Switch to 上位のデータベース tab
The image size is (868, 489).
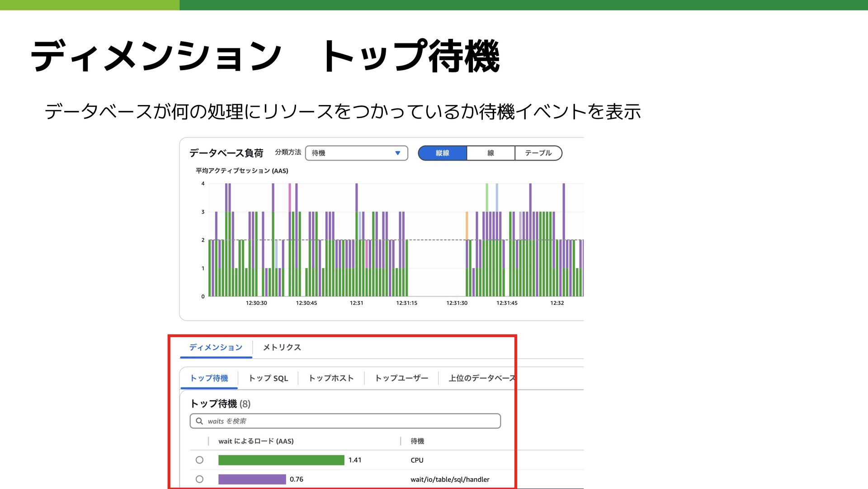[x=481, y=378]
